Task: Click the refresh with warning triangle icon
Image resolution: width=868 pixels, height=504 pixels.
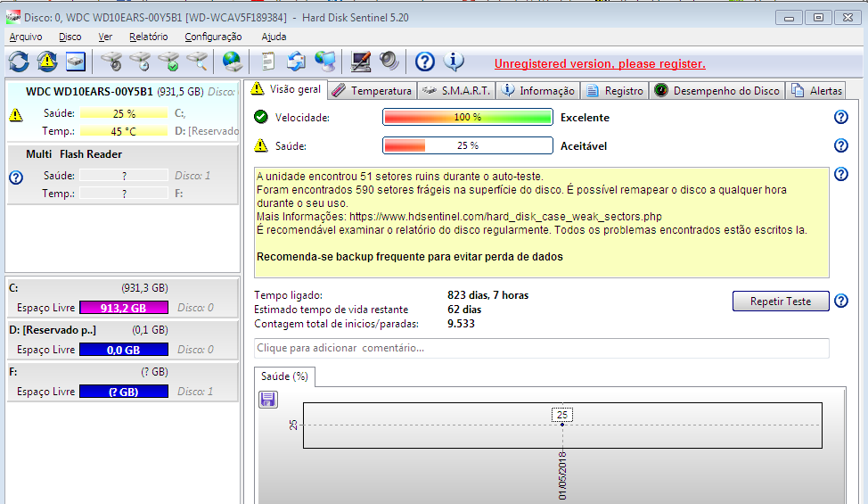Action: pos(47,62)
